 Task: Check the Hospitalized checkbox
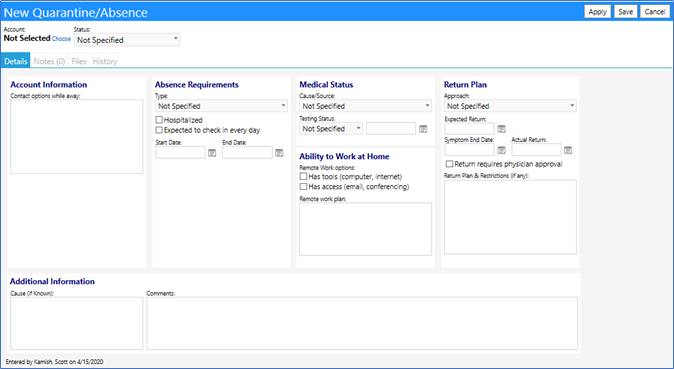point(159,120)
